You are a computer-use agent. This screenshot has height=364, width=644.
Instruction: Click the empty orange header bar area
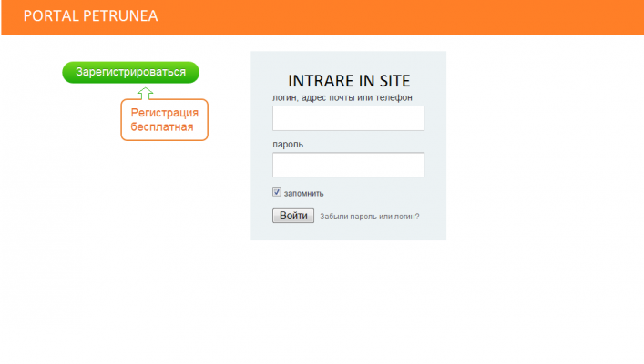pos(410,16)
